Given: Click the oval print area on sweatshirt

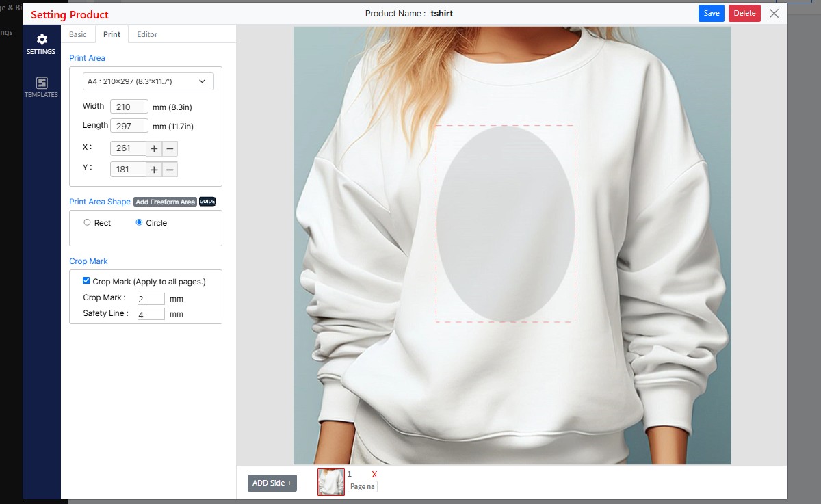Looking at the screenshot, I should [506, 224].
